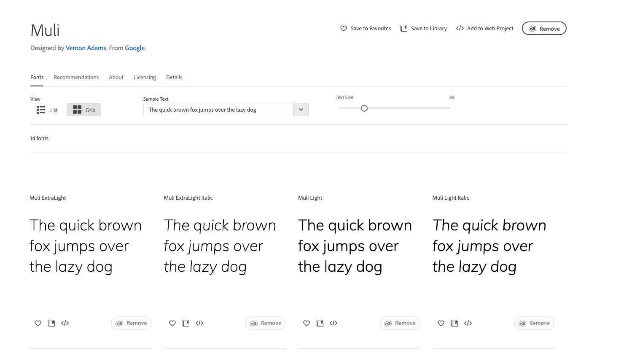Image resolution: width=640 pixels, height=364 pixels.
Task: Save Muli ExtraLight Italic to library icon
Action: (x=186, y=323)
